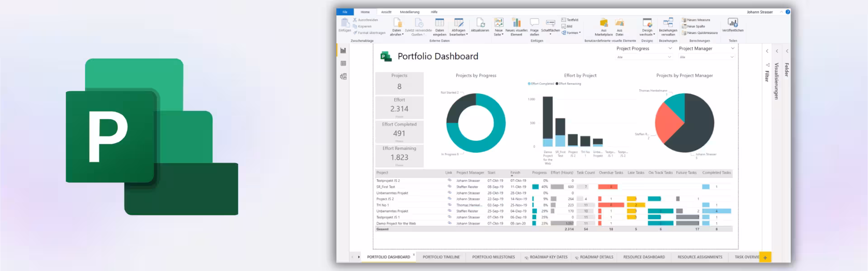Image resolution: width=868 pixels, height=271 pixels.
Task: Switch to Model view in sidebar
Action: [x=343, y=76]
